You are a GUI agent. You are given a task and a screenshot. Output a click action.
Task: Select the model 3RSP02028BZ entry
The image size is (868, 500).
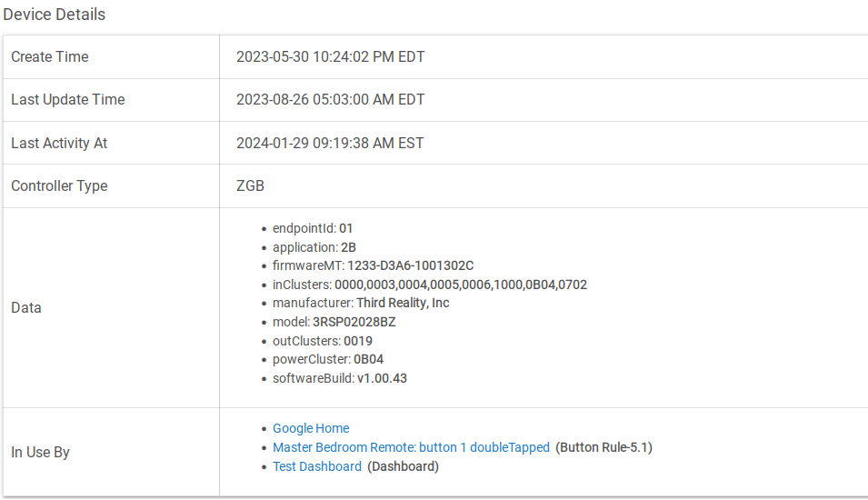[x=334, y=322]
